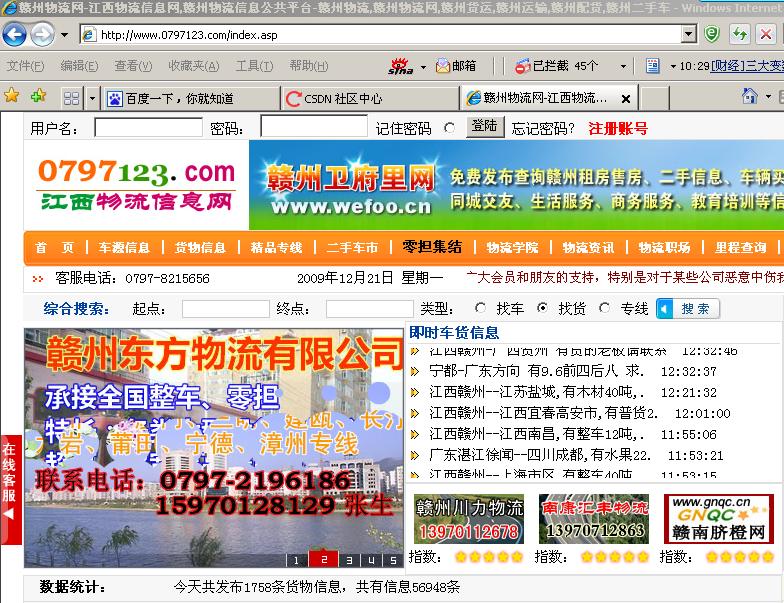Refresh the page with the green arrows icon
The image size is (784, 603).
tap(740, 34)
